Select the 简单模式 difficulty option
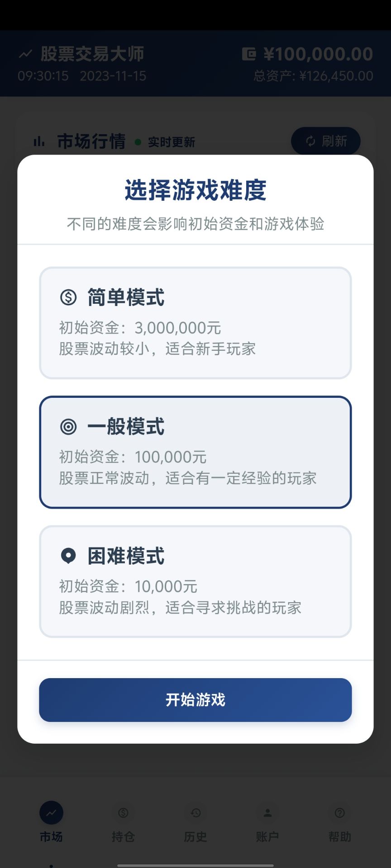This screenshot has height=868, width=391. (x=195, y=323)
